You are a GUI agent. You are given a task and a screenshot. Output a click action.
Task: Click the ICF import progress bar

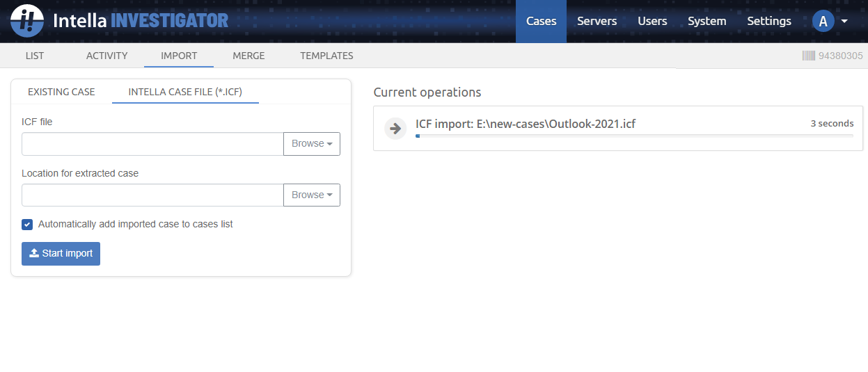coord(633,136)
